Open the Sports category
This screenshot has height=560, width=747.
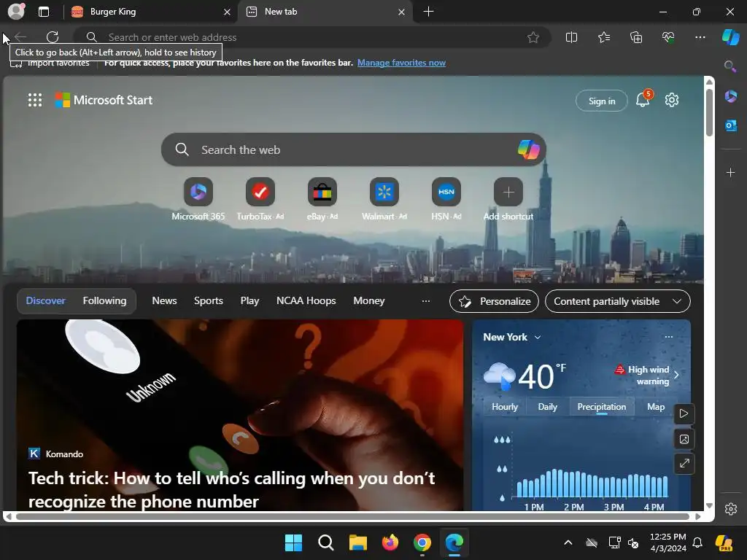208,300
